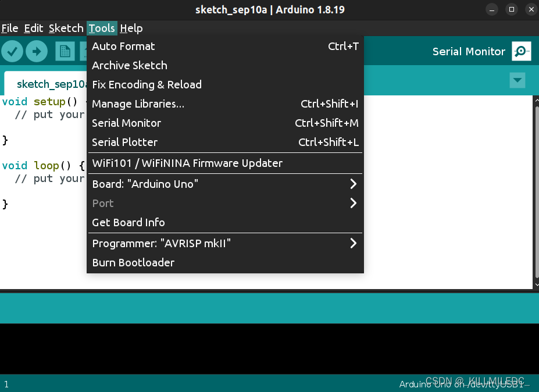Click the void loop() code line
This screenshot has height=392, width=539.
(43, 166)
